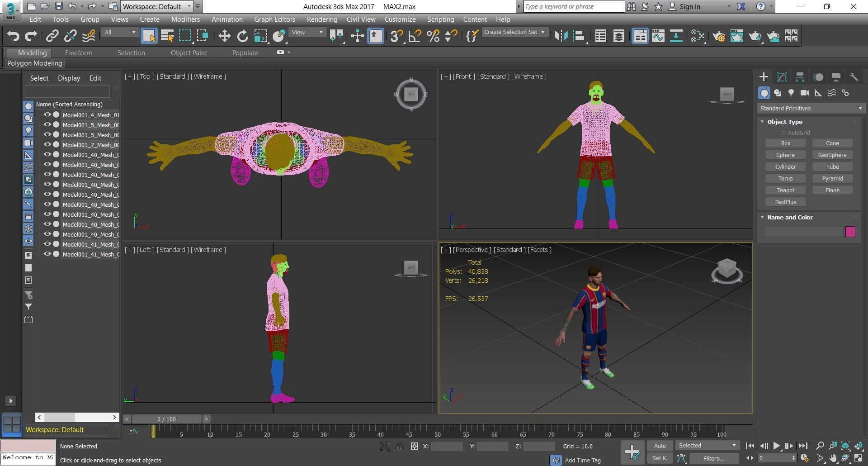The height and width of the screenshot is (466, 868).
Task: Click the Mirror tool icon
Action: tap(561, 36)
